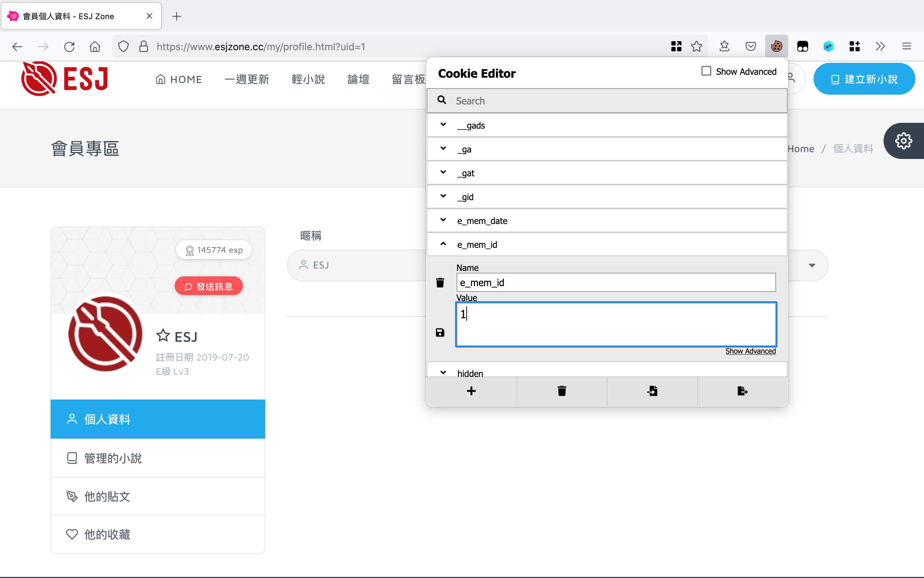The height and width of the screenshot is (578, 924).
Task: Click the ESJ nickname input field
Action: click(x=357, y=265)
